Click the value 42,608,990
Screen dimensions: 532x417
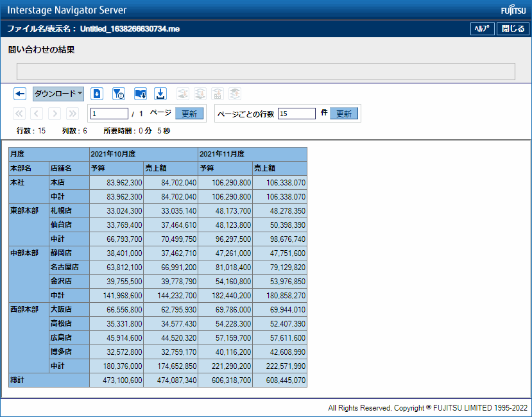287,352
